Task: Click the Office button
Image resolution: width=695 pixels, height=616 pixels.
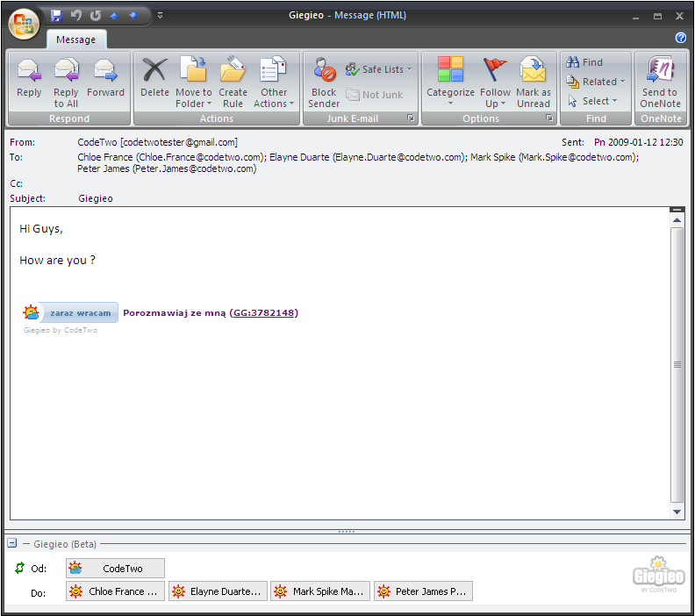Action: [24, 25]
